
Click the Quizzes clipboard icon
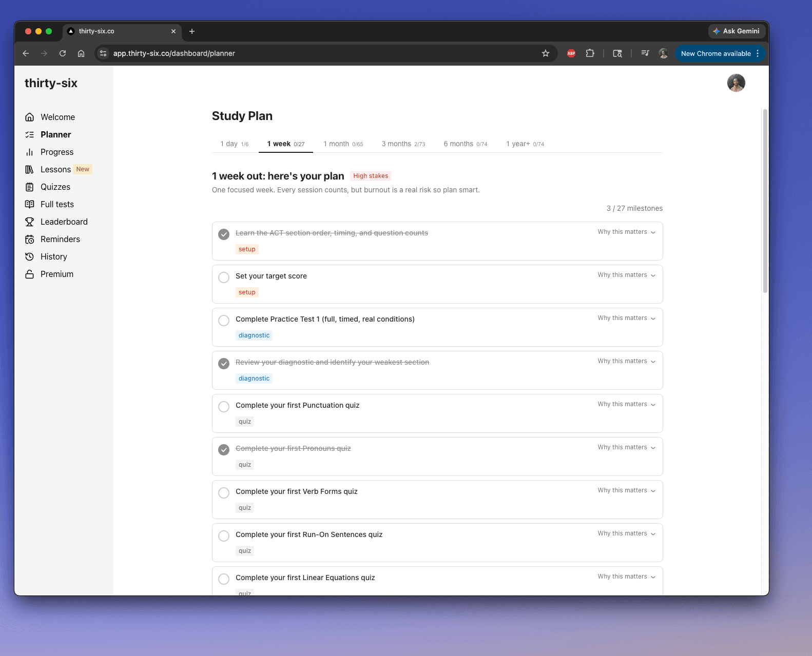click(x=30, y=187)
